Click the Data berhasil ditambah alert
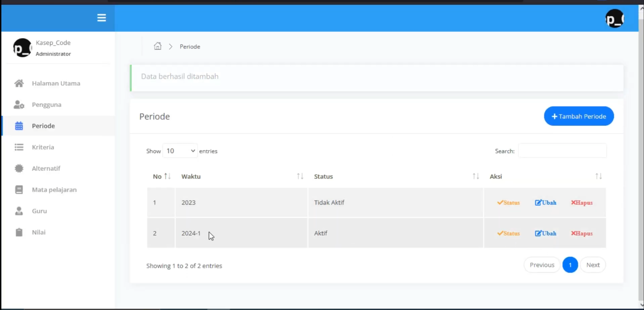 click(x=376, y=78)
